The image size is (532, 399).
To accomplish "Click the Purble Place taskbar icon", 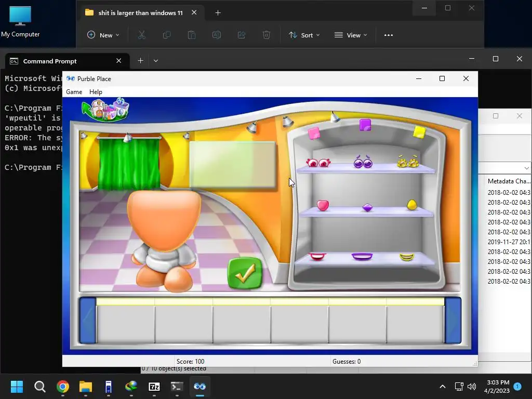I will click(200, 387).
